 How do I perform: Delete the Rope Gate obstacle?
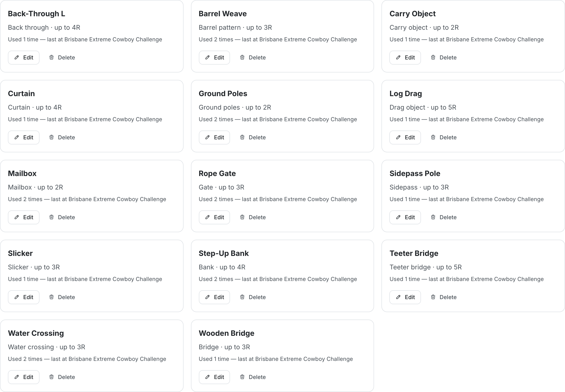(253, 217)
